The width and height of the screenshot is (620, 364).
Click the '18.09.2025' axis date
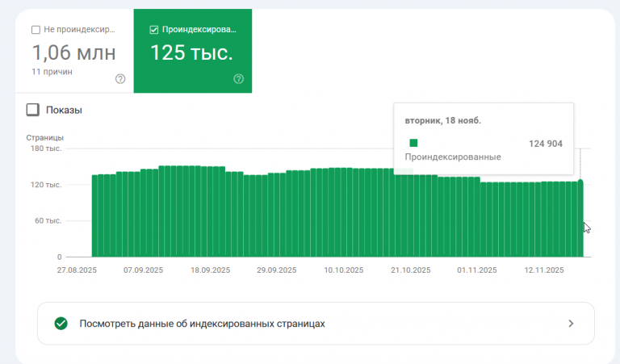[x=211, y=270]
